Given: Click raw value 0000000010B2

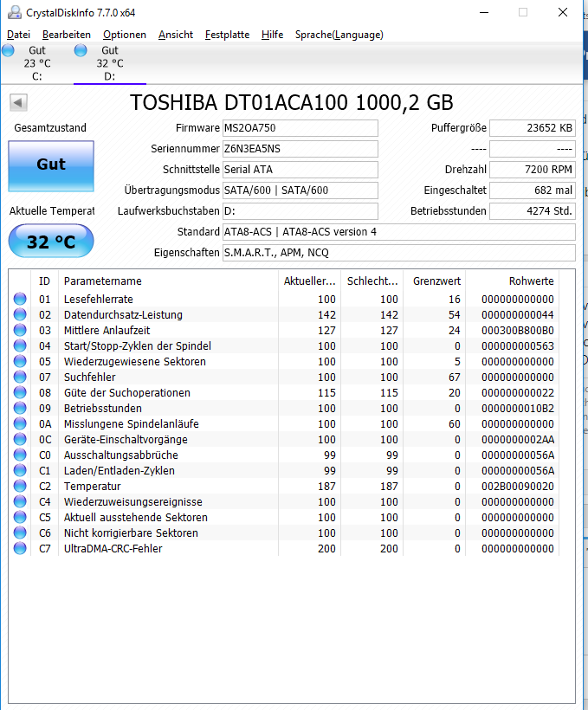Looking at the screenshot, I should tap(518, 409).
